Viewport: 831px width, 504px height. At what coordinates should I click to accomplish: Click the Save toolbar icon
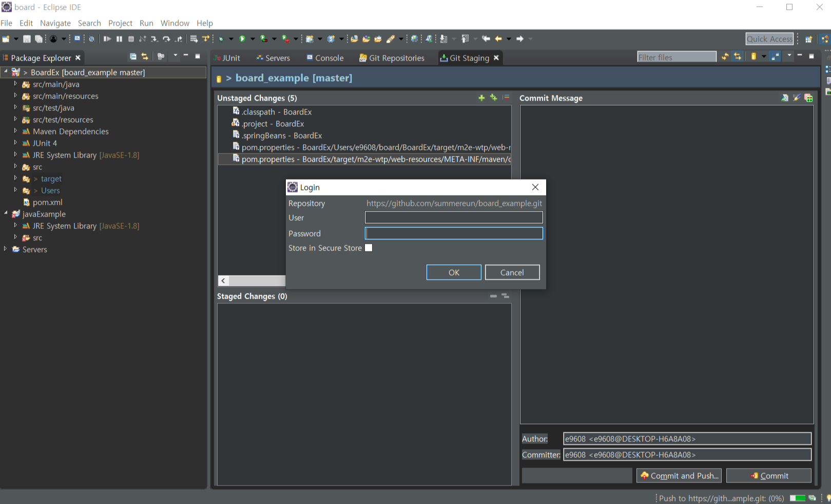[x=27, y=39]
